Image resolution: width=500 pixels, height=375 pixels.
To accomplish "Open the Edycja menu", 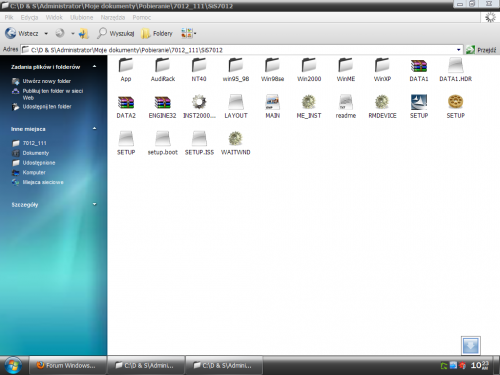I will click(x=29, y=17).
